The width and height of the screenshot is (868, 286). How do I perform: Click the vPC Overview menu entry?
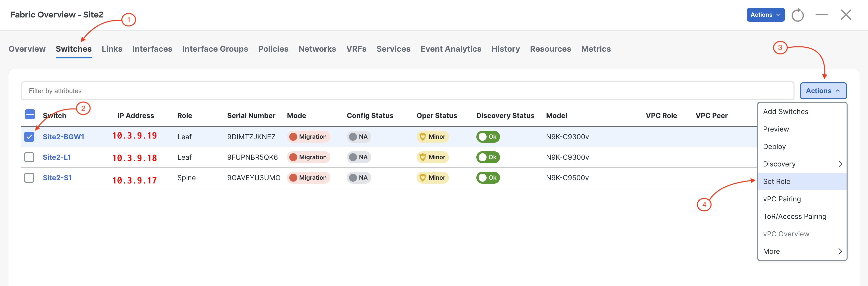(x=802, y=234)
